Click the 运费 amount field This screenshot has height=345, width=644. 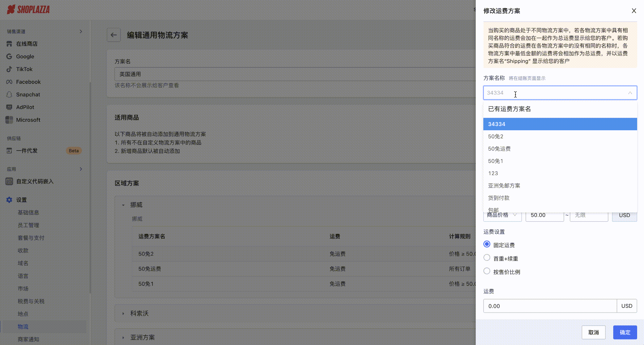550,306
